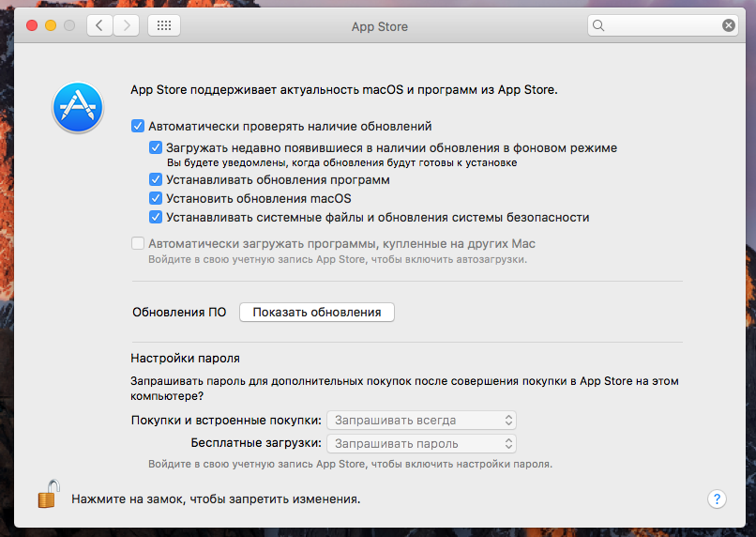Viewport: 756px width, 537px height.
Task: Click the "Бесплатные загрузки:" label
Action: [x=256, y=443]
